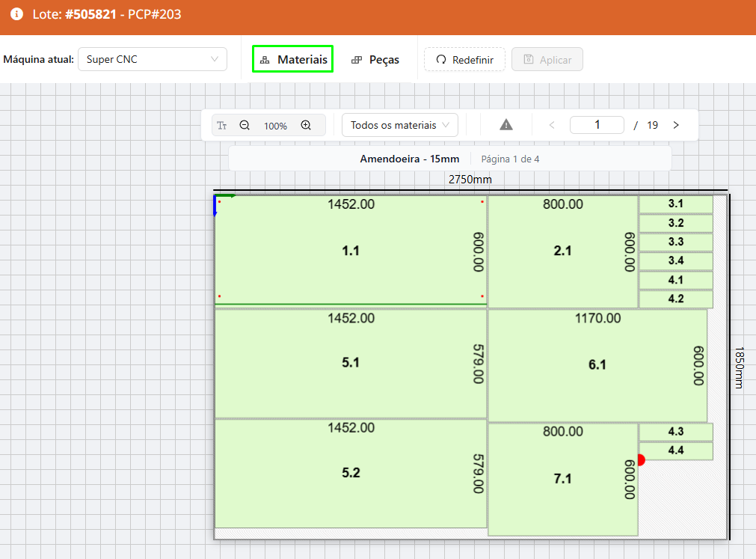
Task: Click the Aplicar button
Action: click(547, 60)
